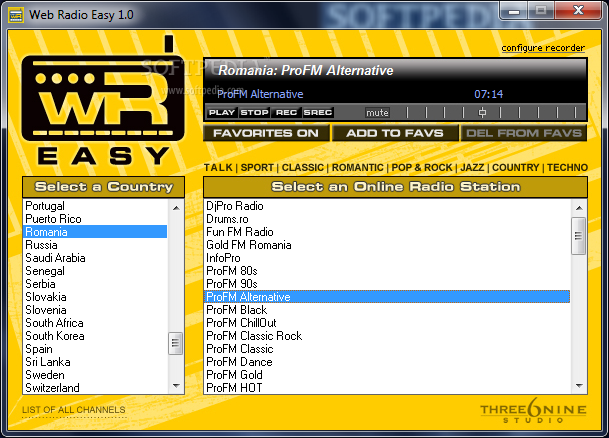
Task: Select Sri Lanka in country list
Action: (95, 362)
